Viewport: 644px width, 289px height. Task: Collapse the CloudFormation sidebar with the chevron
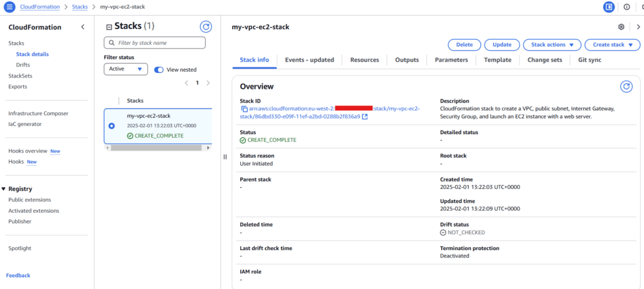click(x=82, y=27)
